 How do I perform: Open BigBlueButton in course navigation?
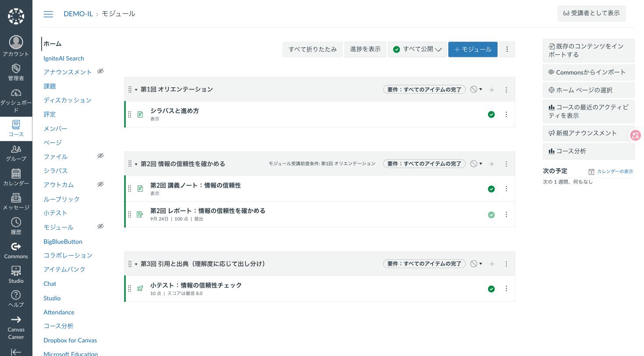(63, 242)
